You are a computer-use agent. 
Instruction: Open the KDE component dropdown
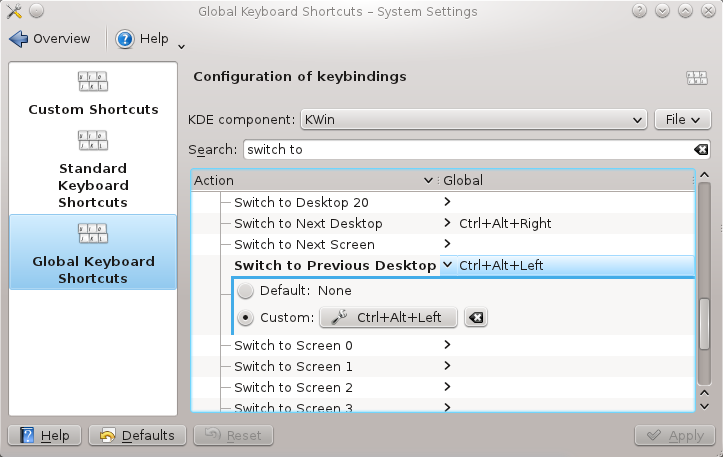coord(474,120)
